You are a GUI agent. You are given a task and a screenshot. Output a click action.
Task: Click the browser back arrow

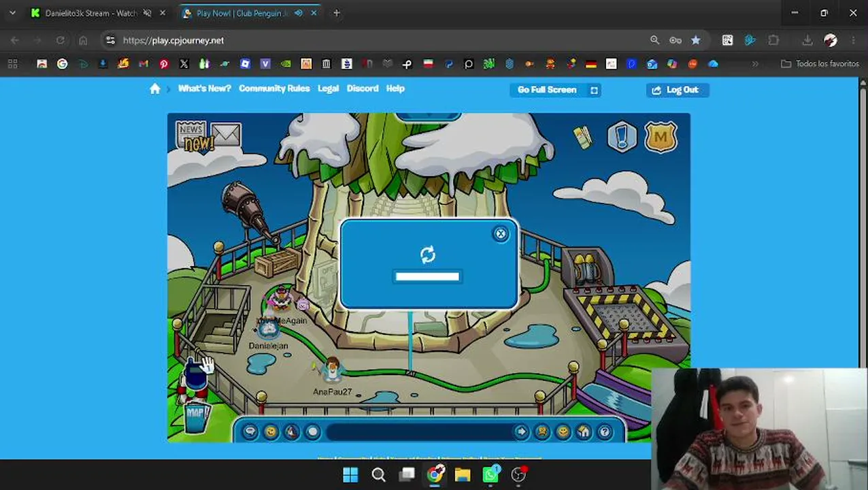tap(15, 40)
